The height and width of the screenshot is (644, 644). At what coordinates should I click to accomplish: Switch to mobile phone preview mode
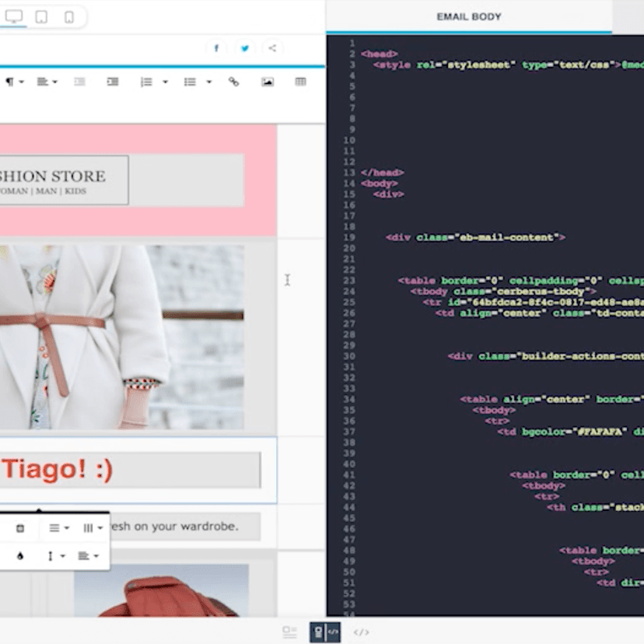point(68,16)
